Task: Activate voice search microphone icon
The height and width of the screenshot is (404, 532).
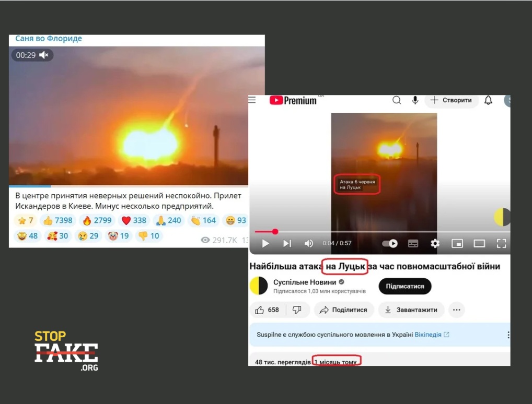Action: 414,100
